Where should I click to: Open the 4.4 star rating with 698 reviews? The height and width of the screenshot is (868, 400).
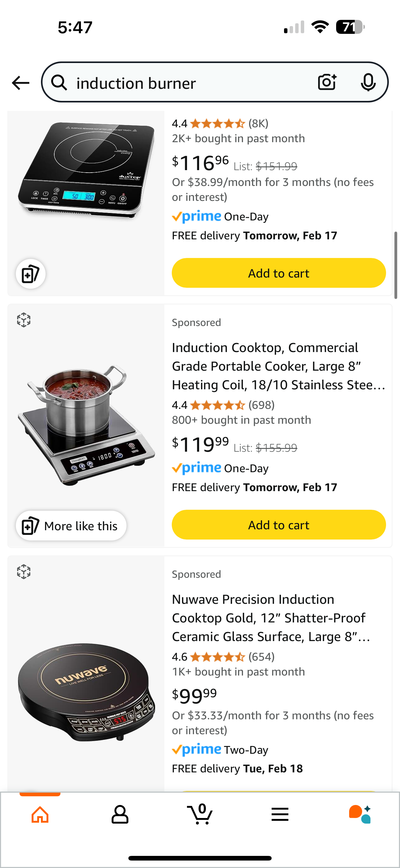point(223,405)
